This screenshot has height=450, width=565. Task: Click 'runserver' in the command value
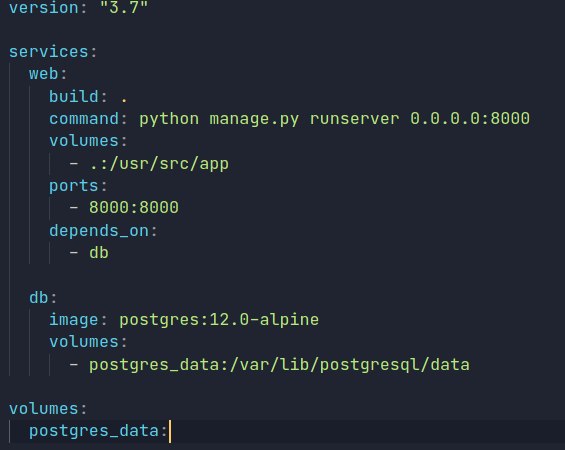click(355, 119)
